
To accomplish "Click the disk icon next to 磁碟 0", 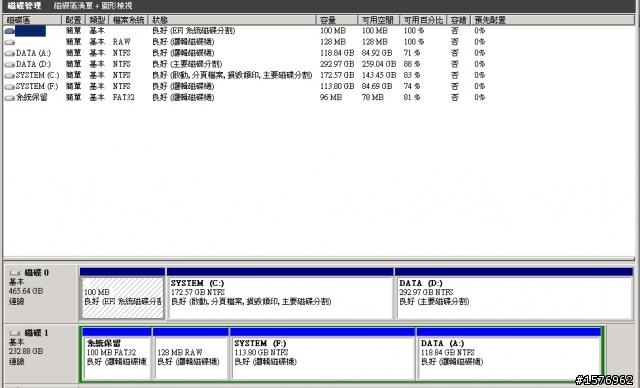I will coord(15,273).
